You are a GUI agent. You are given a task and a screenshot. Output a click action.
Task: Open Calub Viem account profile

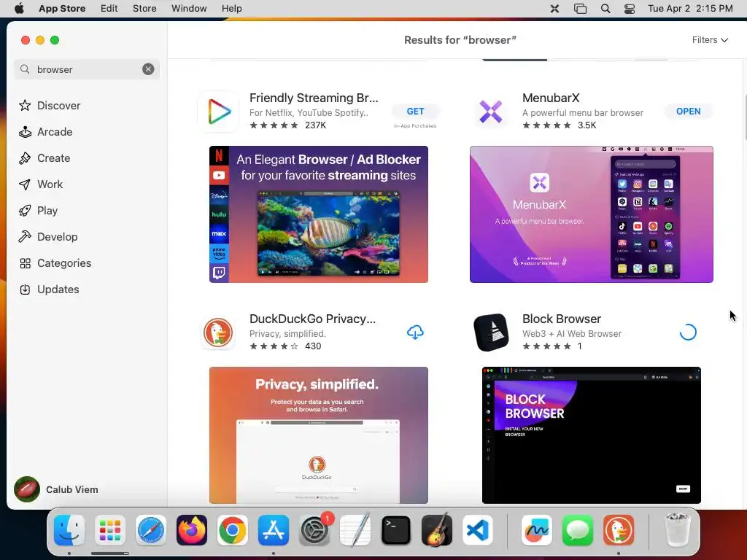(56, 489)
